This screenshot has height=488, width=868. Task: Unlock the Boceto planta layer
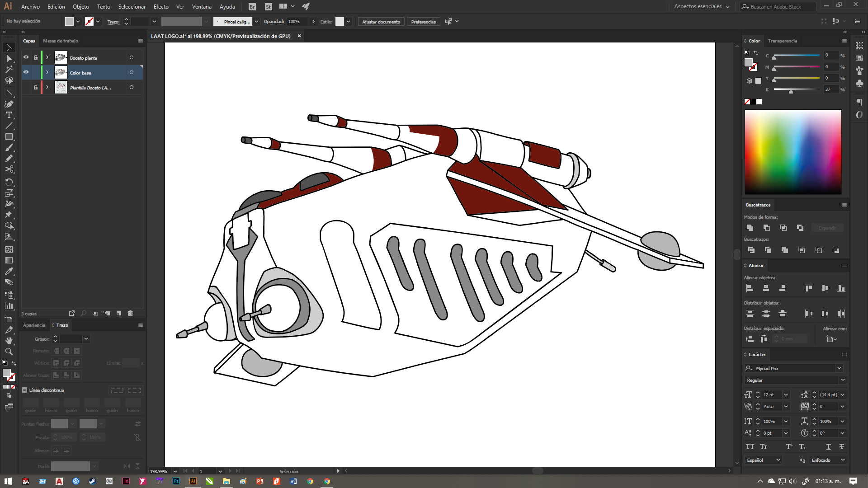(36, 57)
